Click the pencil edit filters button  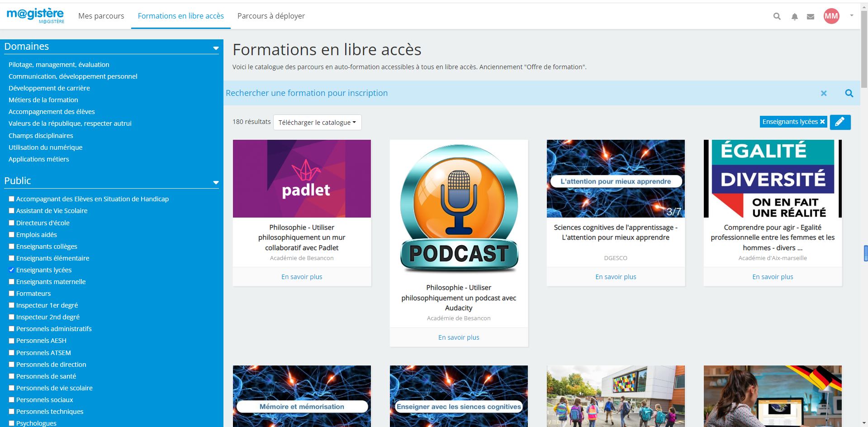(x=840, y=122)
